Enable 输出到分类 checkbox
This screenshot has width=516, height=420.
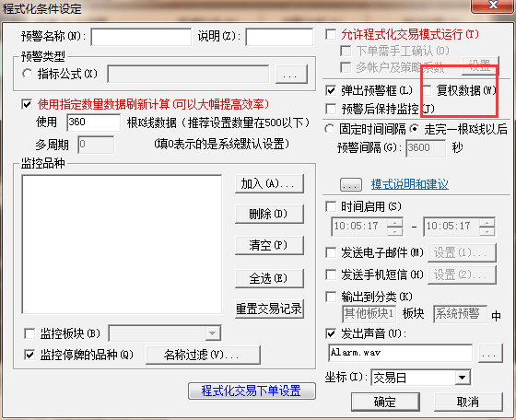[331, 297]
